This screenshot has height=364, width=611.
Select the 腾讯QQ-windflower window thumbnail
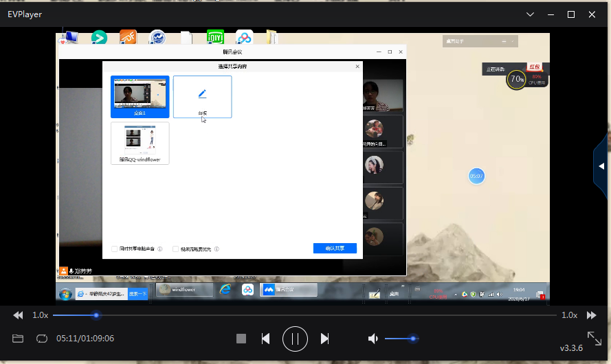click(140, 143)
